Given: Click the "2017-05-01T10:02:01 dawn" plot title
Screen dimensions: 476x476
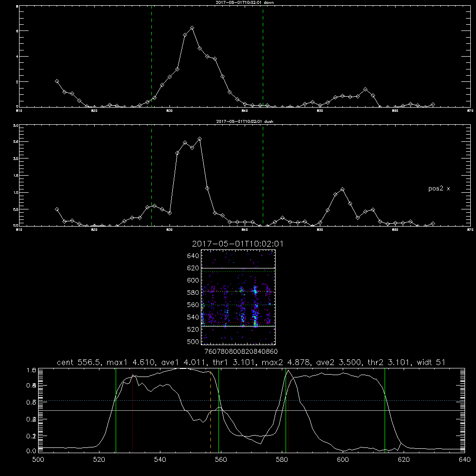Looking at the screenshot, I should coord(245,2).
